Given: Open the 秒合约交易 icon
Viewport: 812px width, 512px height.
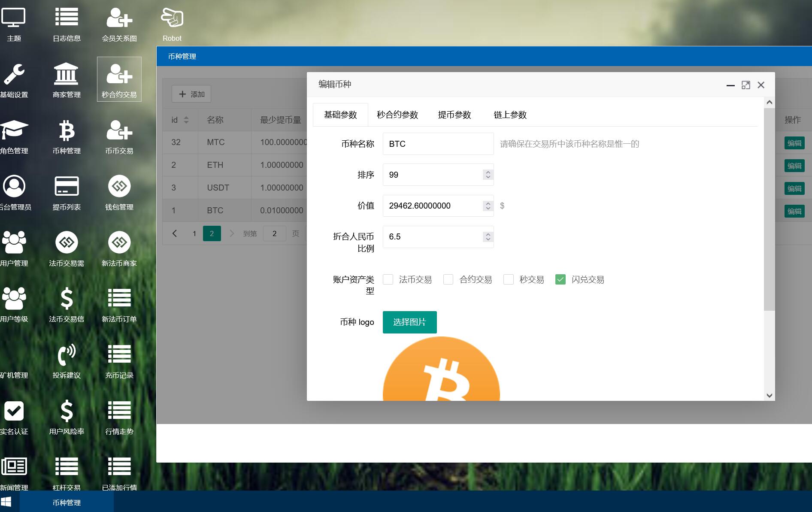Looking at the screenshot, I should coord(119,79).
